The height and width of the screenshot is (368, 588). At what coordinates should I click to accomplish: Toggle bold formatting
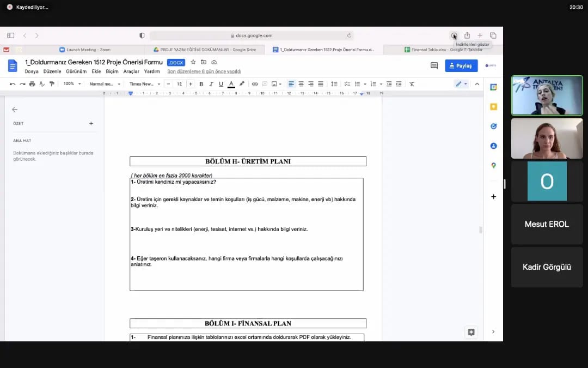(x=201, y=84)
